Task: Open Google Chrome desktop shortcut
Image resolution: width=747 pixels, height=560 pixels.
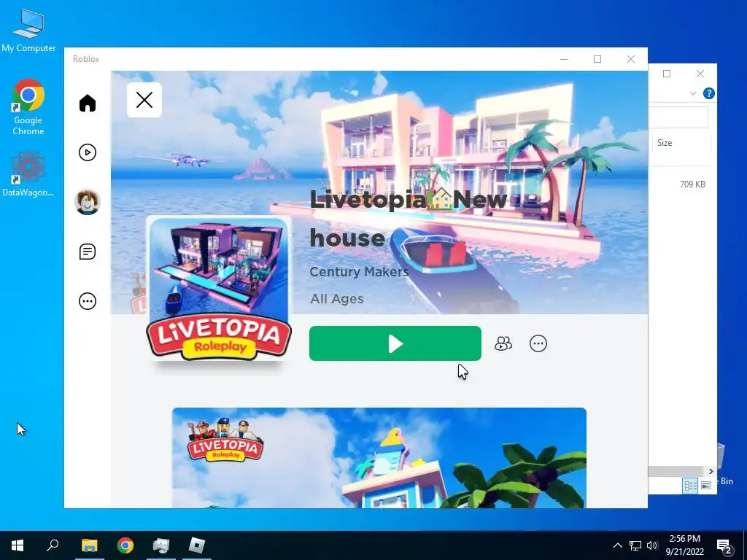Action: [x=28, y=108]
